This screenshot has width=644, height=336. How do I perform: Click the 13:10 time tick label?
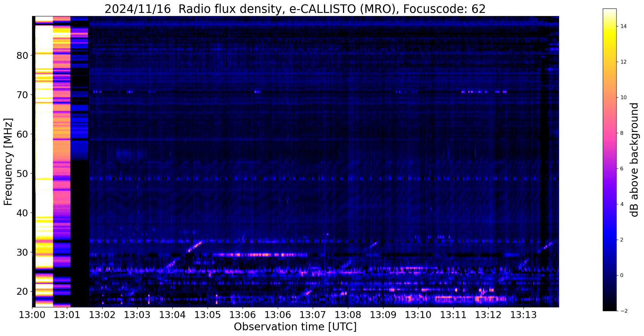(x=418, y=315)
